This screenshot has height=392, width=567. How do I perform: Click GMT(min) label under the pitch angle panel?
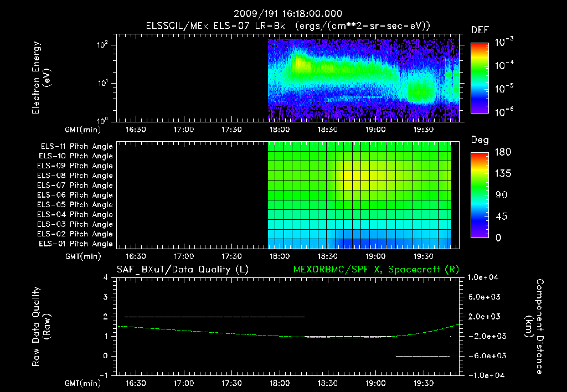pyautogui.click(x=83, y=257)
